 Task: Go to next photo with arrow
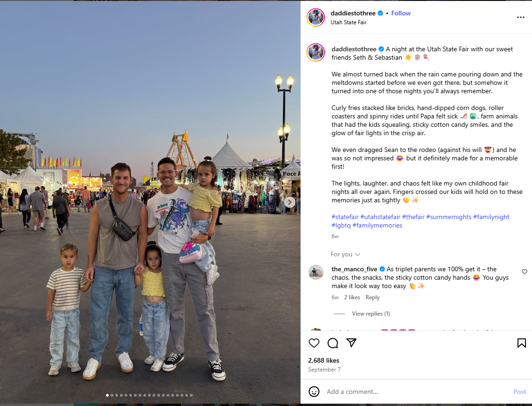pos(289,202)
